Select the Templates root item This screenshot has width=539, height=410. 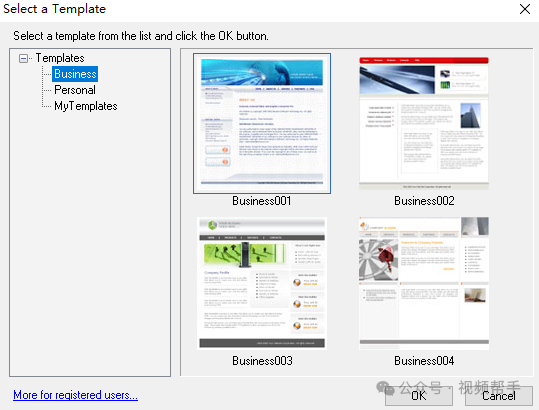point(60,58)
